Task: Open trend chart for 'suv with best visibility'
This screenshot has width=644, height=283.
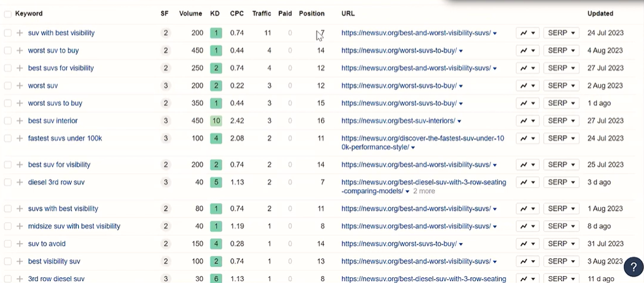Action: [527, 33]
